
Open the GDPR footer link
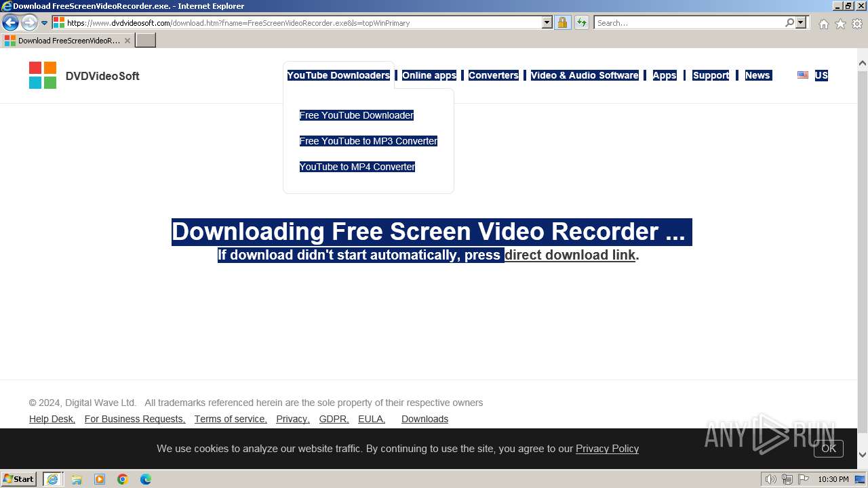click(334, 419)
